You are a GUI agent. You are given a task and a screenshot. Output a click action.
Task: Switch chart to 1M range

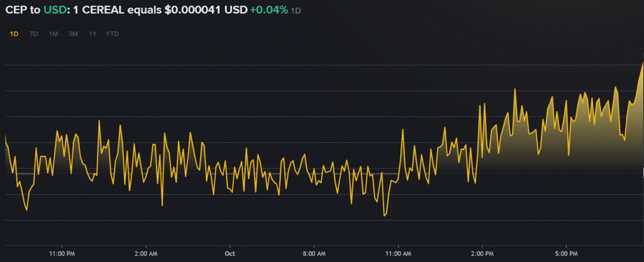pyautogui.click(x=53, y=34)
